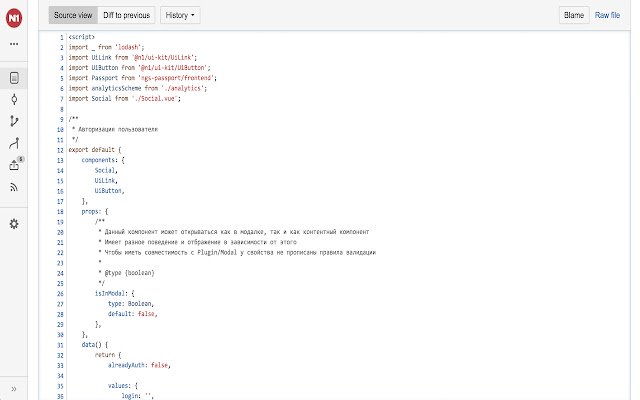Click 'props: {' line
Screen dimensions: 640x400
coord(95,211)
